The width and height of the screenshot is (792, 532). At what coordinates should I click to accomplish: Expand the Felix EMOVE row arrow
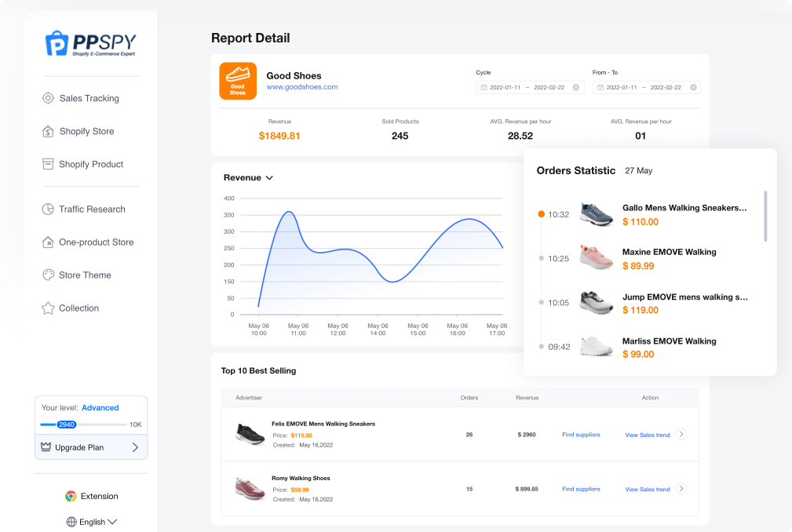pos(681,434)
